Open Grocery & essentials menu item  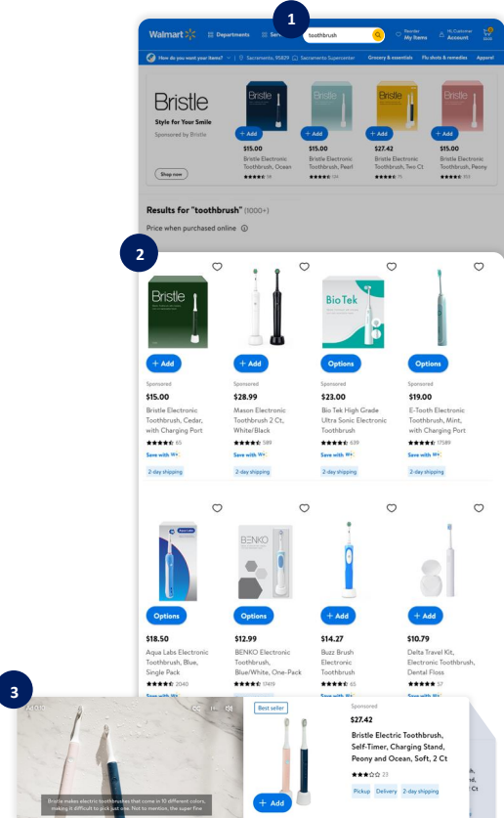[x=390, y=58]
